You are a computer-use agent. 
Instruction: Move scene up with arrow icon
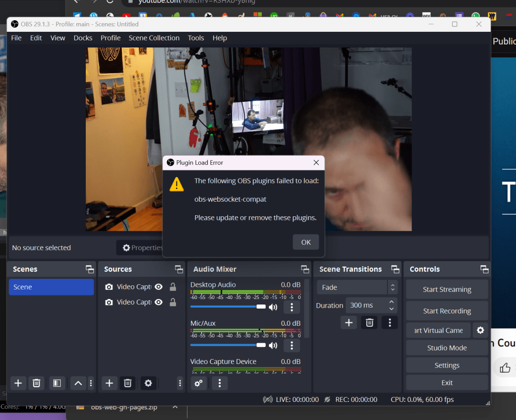tap(78, 383)
